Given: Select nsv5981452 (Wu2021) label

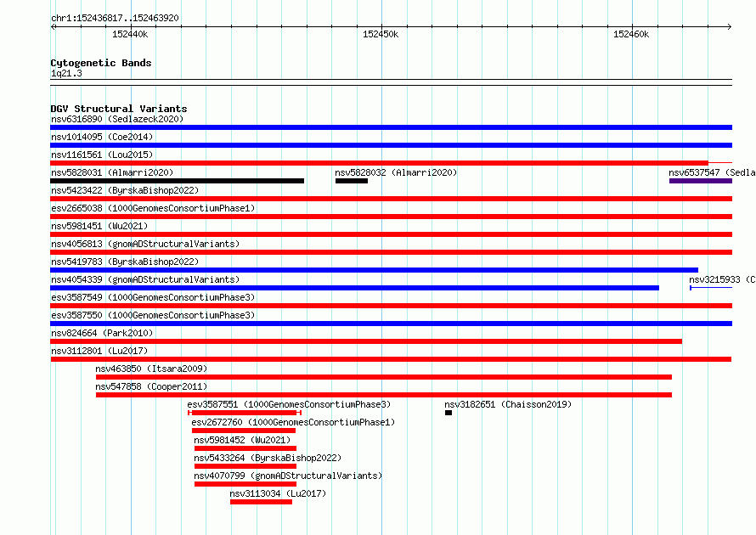Looking at the screenshot, I should point(242,440).
